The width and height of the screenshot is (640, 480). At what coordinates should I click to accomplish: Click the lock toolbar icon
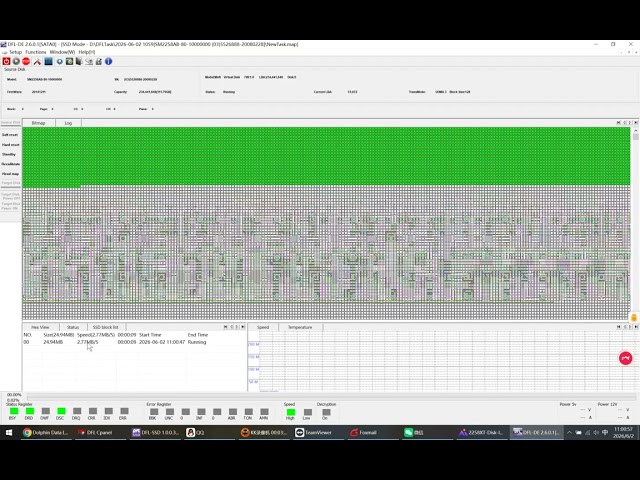pos(98,61)
